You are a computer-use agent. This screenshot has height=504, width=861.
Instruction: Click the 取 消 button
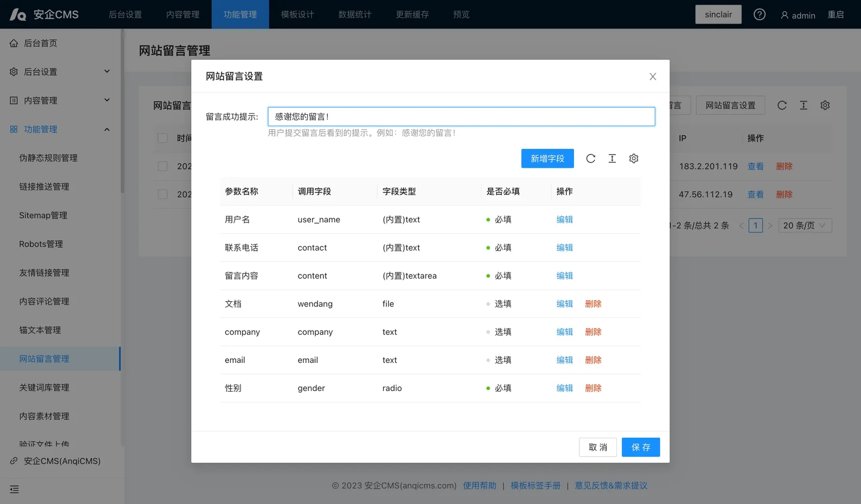(598, 447)
